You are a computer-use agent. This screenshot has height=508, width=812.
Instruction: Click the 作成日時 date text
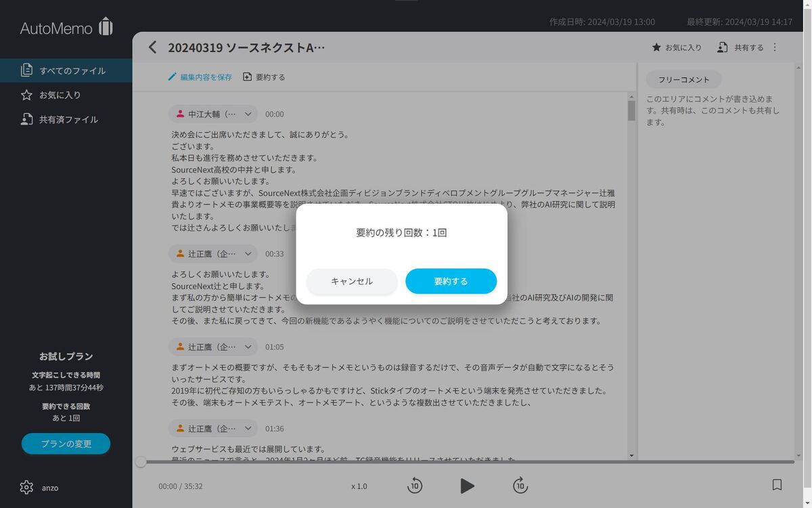click(602, 22)
